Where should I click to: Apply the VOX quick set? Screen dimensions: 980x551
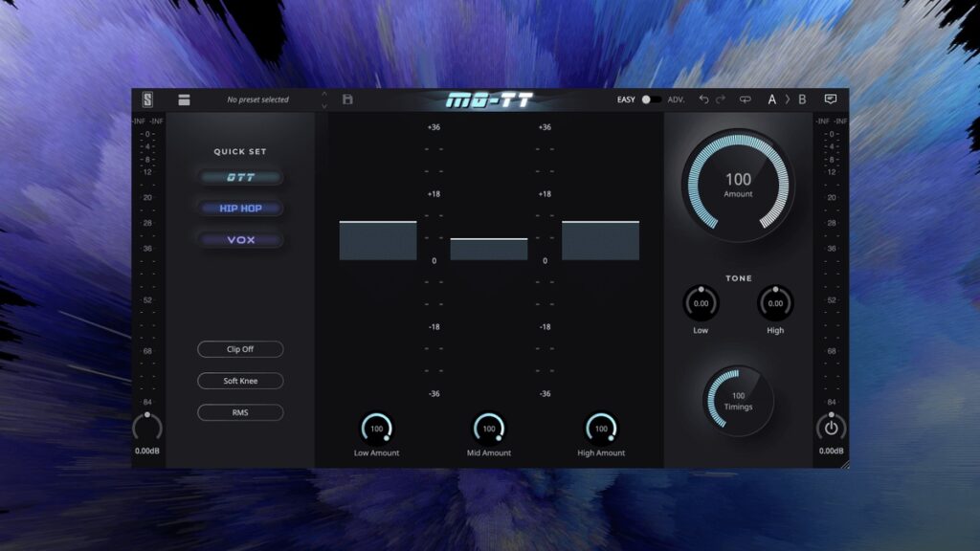(x=240, y=240)
